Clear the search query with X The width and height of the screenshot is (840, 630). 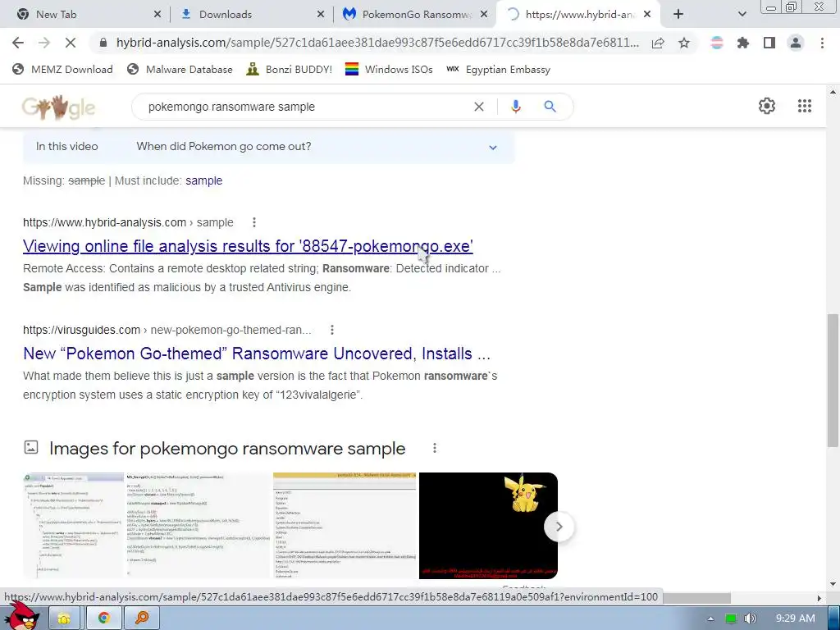click(479, 107)
